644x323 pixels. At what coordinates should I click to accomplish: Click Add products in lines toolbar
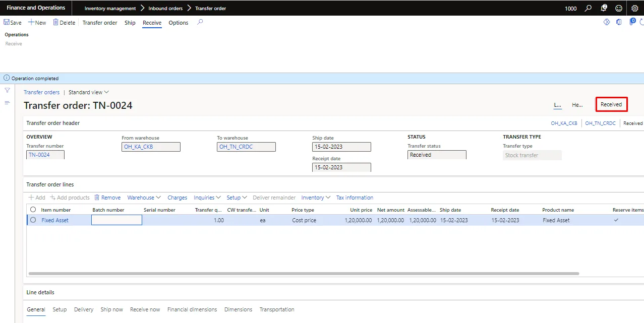[70, 198]
